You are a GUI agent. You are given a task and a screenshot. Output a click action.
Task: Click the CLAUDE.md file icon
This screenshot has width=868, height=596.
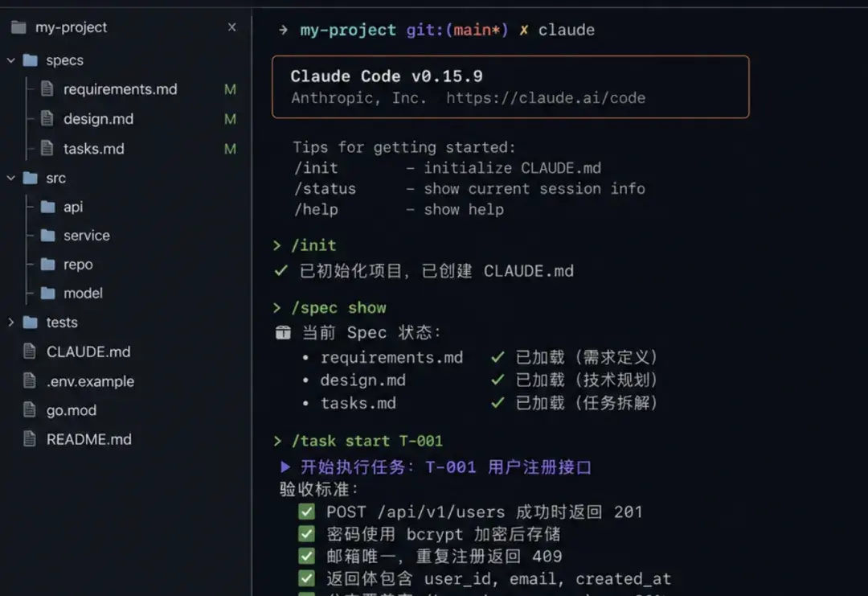[30, 351]
